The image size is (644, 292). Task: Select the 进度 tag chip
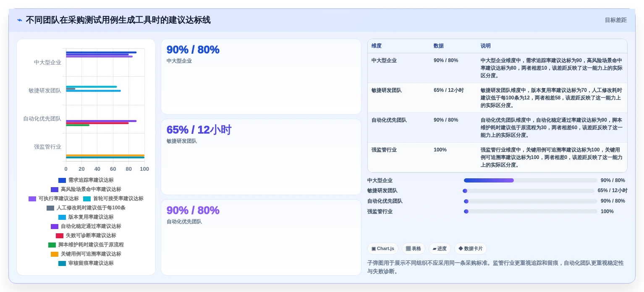440,249
